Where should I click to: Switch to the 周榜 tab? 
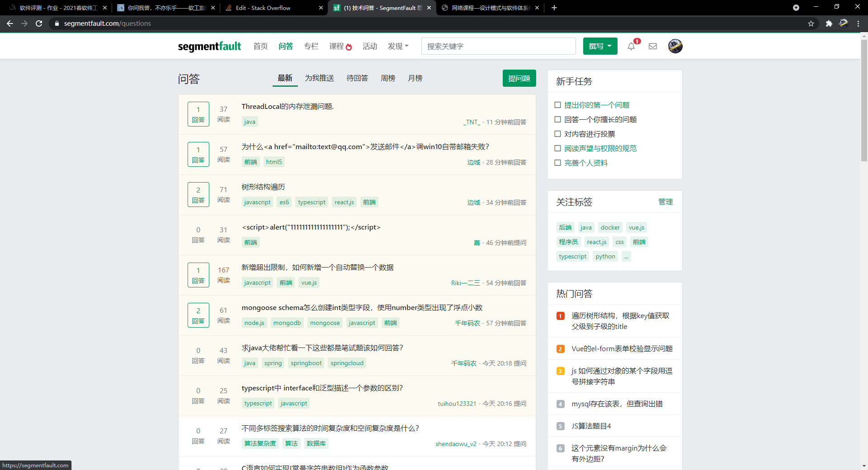click(x=388, y=78)
